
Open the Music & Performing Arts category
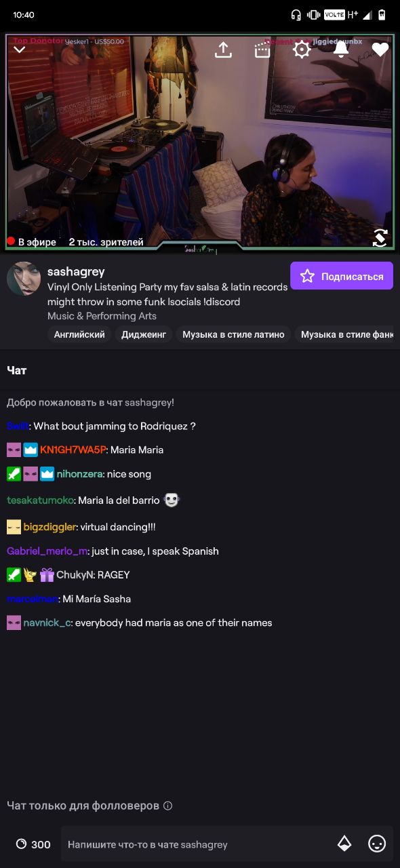[x=102, y=316]
